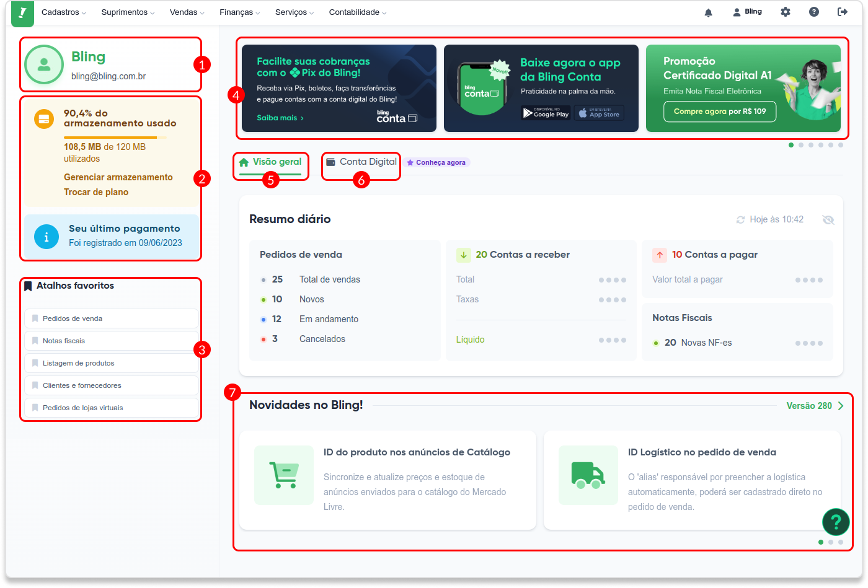
Task: Select second dot of the news carousel
Action: click(831, 542)
